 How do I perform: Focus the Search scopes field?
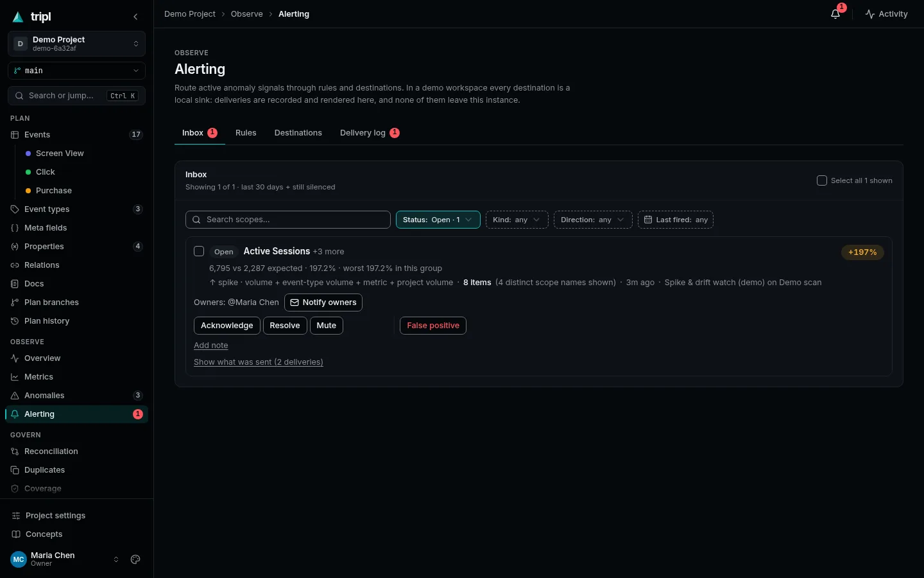pos(288,220)
